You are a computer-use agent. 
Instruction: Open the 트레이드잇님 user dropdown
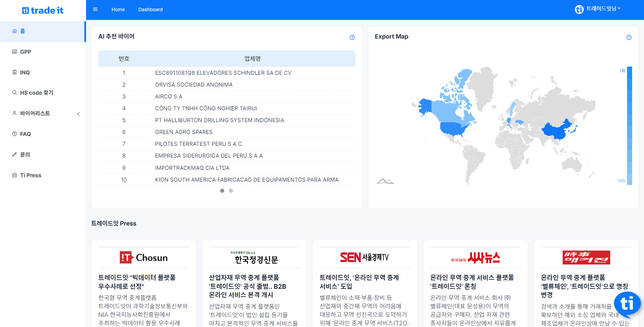[603, 9]
